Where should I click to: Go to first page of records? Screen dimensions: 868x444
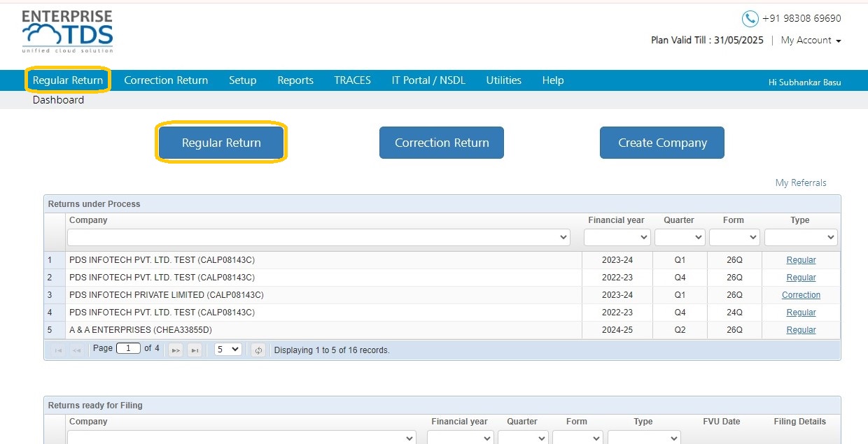tap(58, 350)
